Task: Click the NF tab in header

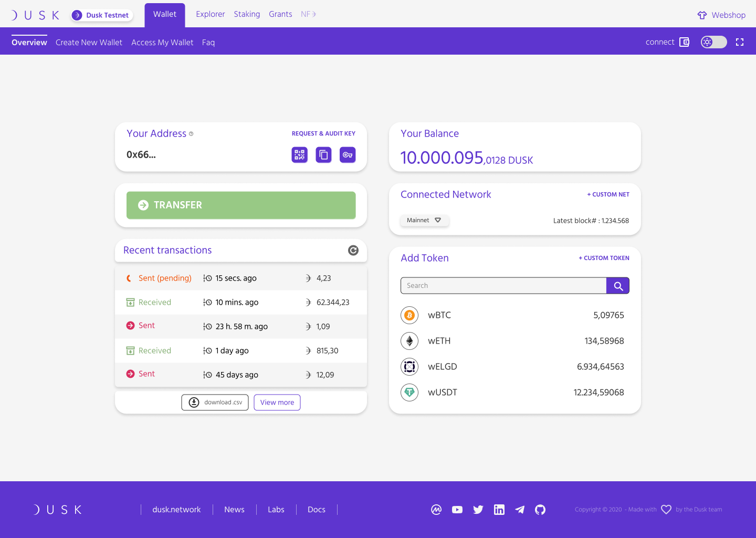Action: pos(308,14)
